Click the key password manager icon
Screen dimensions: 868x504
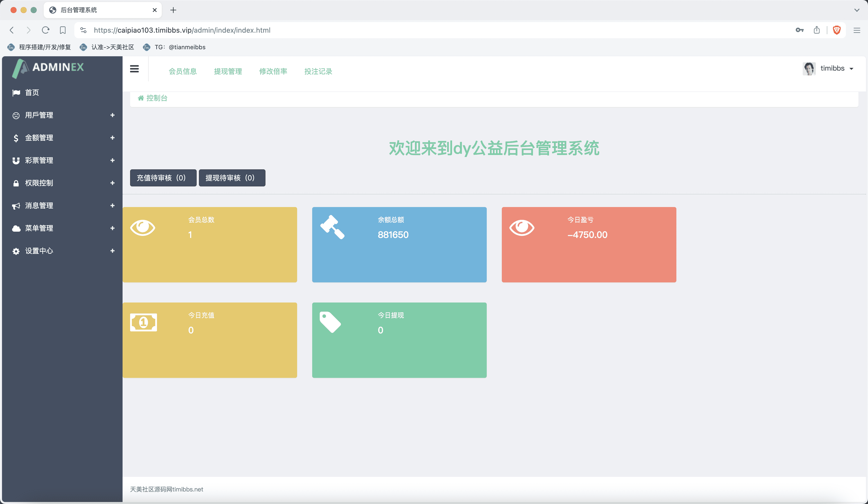click(x=799, y=30)
